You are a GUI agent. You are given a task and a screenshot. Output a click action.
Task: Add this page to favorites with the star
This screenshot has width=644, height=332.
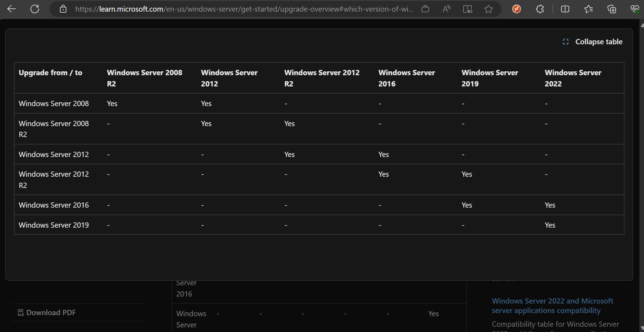489,9
